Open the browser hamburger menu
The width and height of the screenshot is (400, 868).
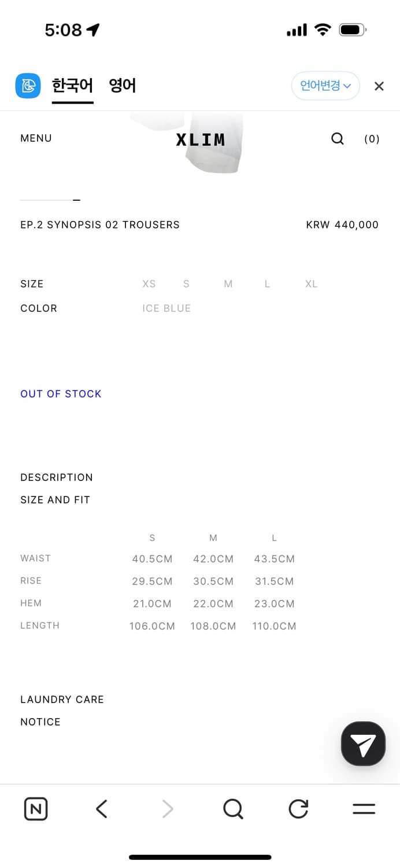point(364,808)
